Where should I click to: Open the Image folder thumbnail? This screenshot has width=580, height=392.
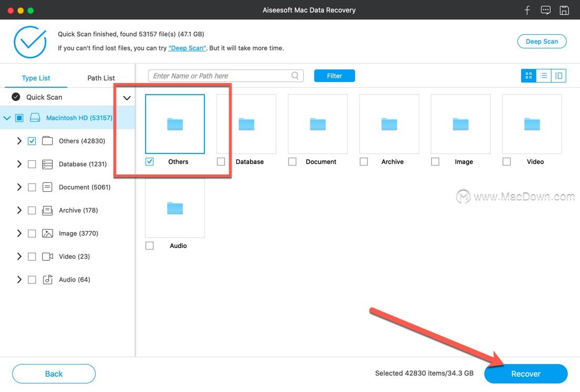(461, 124)
